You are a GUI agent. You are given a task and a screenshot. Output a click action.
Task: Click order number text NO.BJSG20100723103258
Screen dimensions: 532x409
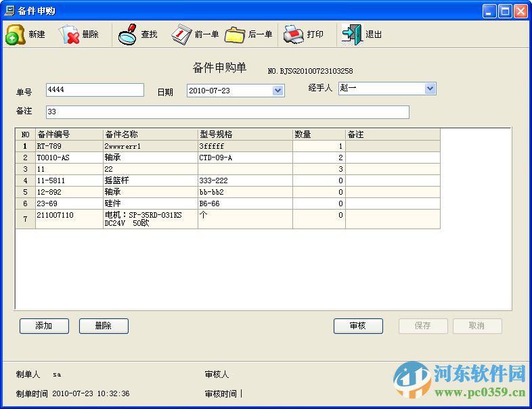point(310,71)
